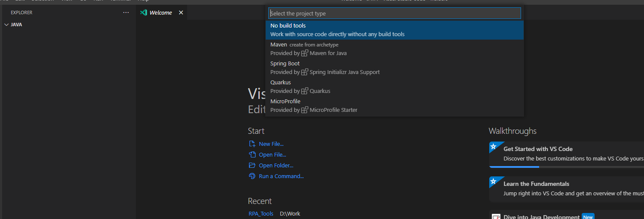
Task: Click the star badge on Learn the Fundamentals
Action: pos(494,181)
